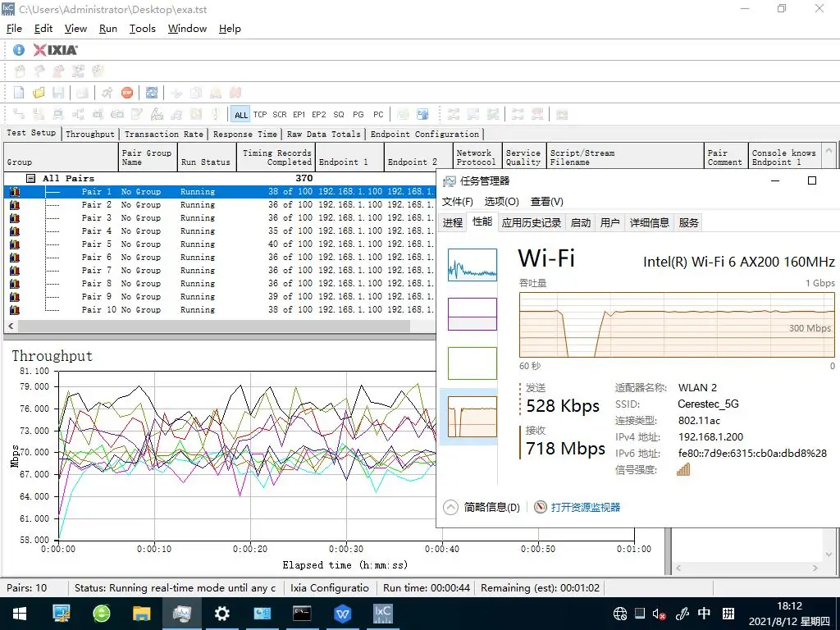Click the pair table scroll-up arrow
This screenshot has height=630, width=840.
click(829, 151)
